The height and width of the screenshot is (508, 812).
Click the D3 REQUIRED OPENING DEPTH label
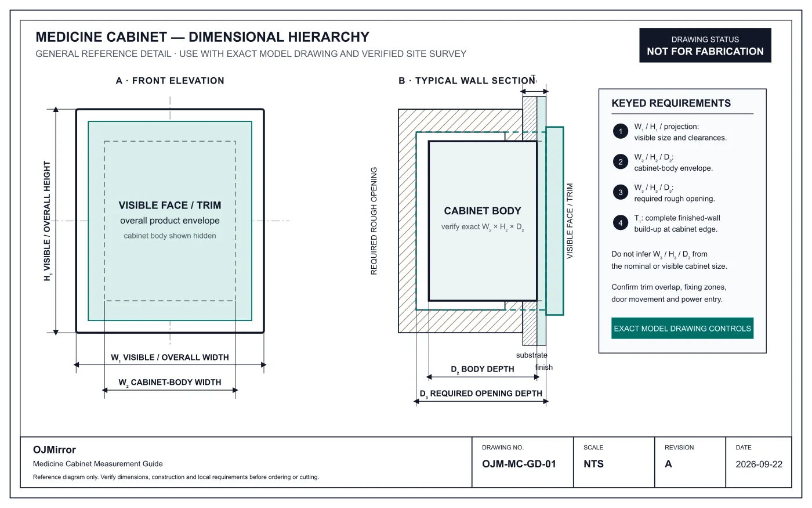coord(481,394)
